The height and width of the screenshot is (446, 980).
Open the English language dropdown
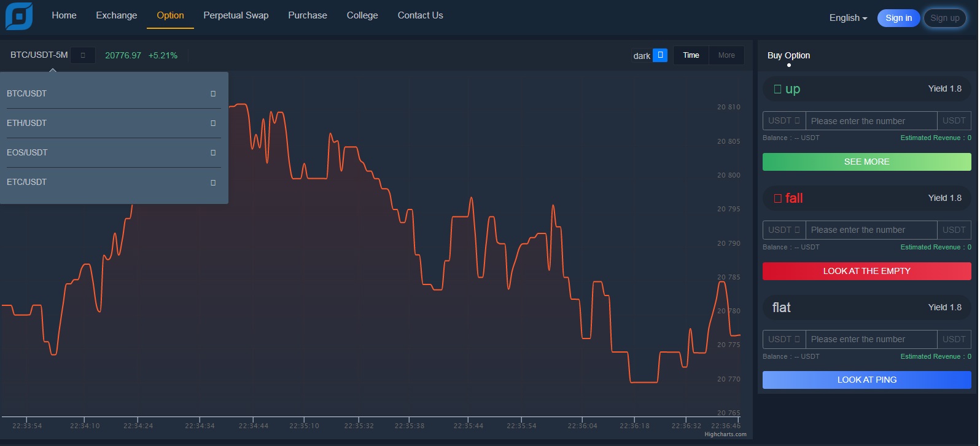(848, 18)
